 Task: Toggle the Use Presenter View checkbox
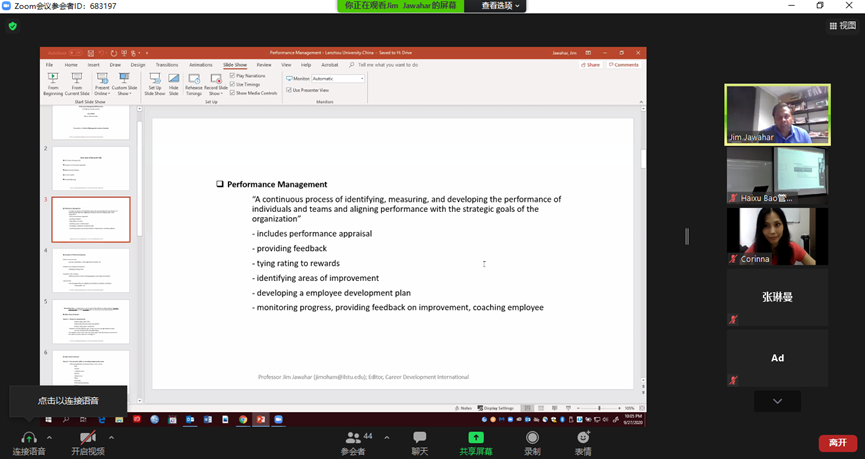(289, 90)
